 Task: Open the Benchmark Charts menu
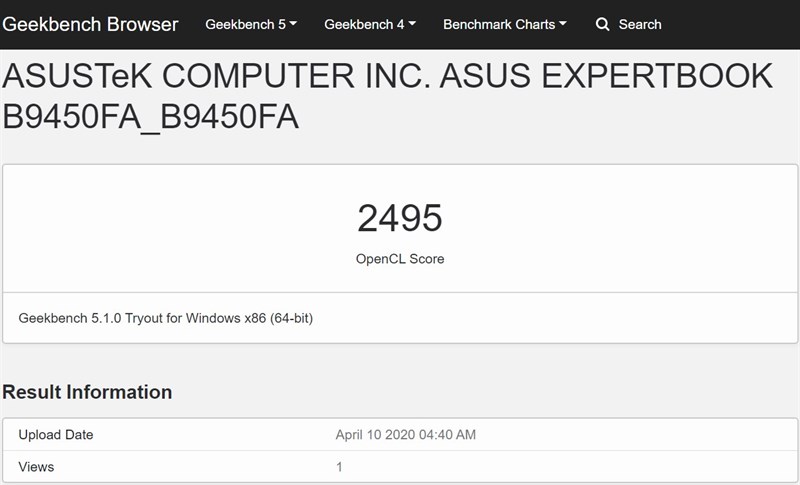click(x=505, y=24)
